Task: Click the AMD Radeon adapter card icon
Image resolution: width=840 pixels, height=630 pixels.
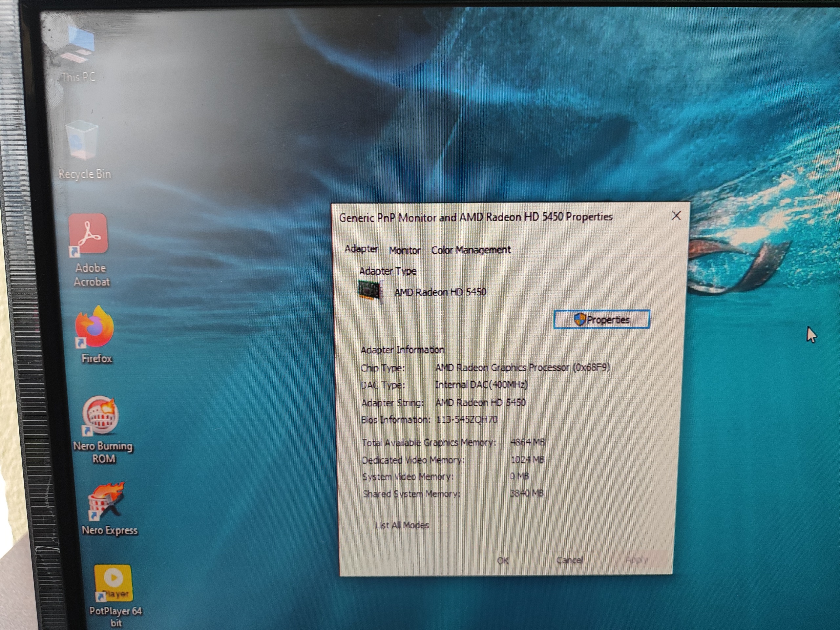Action: tap(370, 290)
